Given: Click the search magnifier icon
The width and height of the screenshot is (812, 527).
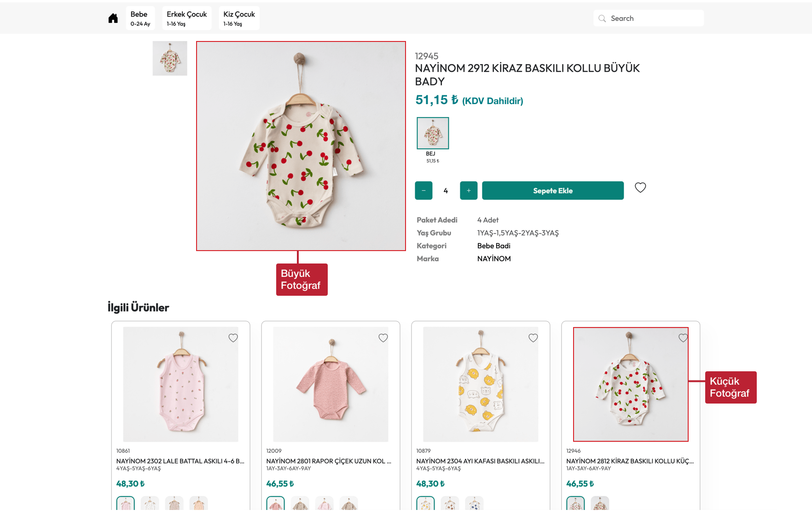Looking at the screenshot, I should point(602,18).
